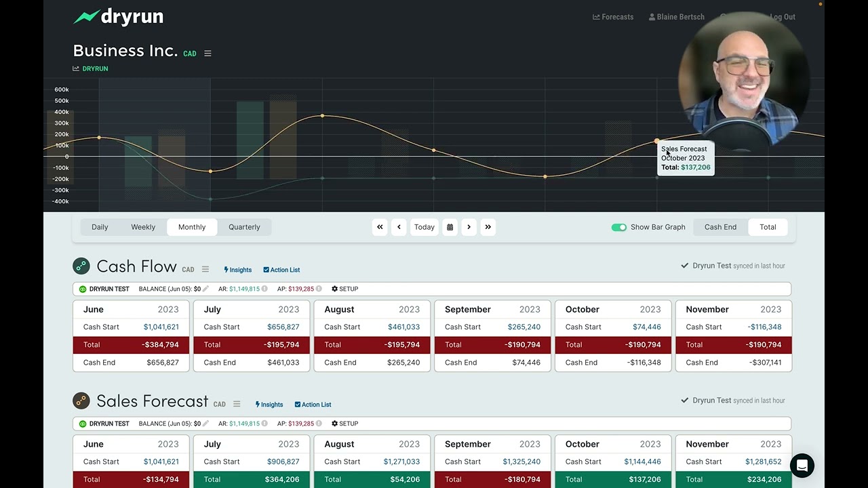
Task: Click Cash Flow August Total -$195,794 row
Action: pyautogui.click(x=372, y=344)
